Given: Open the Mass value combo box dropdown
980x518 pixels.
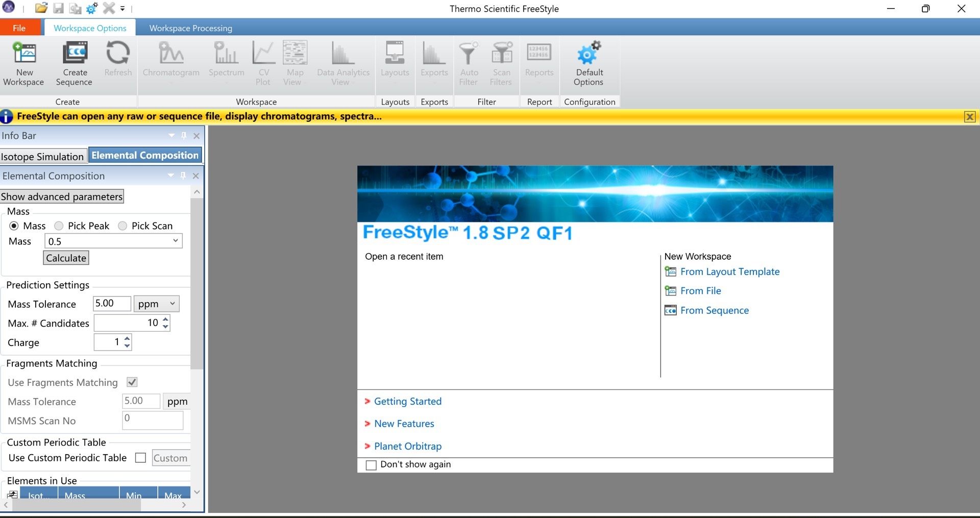Looking at the screenshot, I should tap(176, 241).
